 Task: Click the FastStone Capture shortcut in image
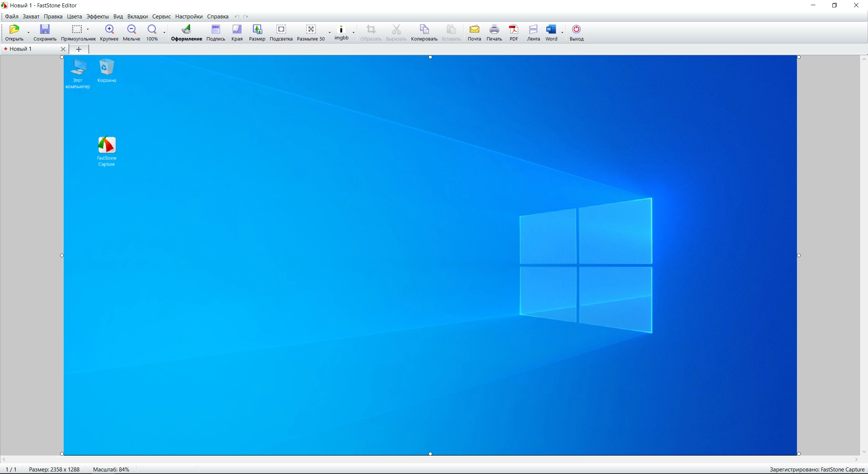point(107,151)
